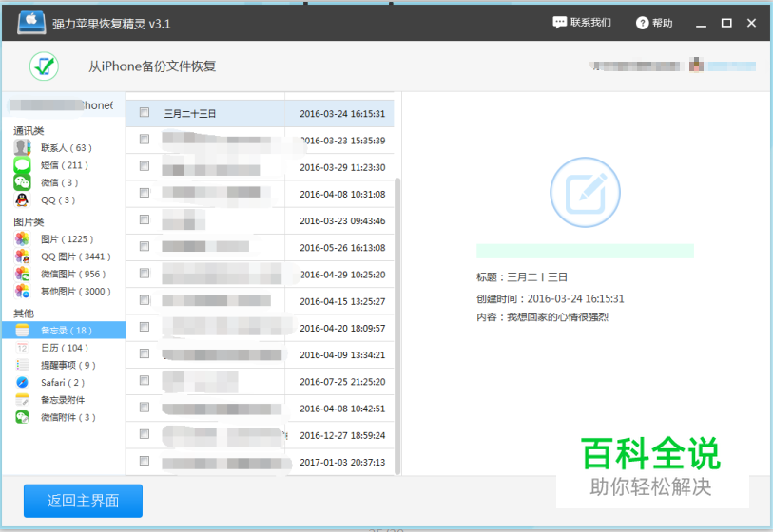Viewport: 773px width, 532px height.
Task: Check the note dated 2016-05-26 16:13:08
Action: click(x=145, y=246)
